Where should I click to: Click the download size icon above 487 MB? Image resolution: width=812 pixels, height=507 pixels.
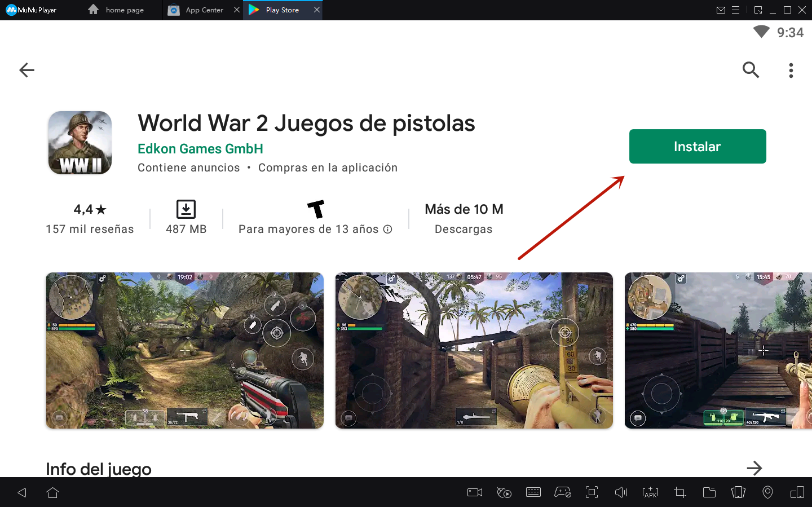186,209
